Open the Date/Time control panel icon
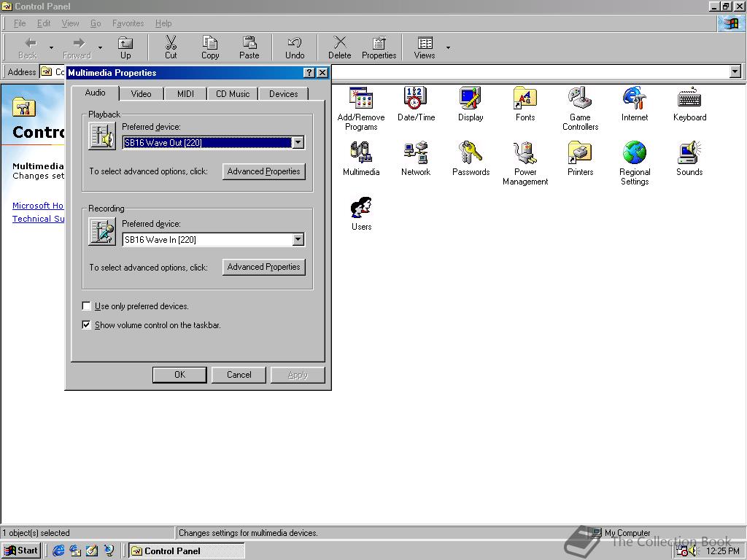747x560 pixels. [x=416, y=104]
